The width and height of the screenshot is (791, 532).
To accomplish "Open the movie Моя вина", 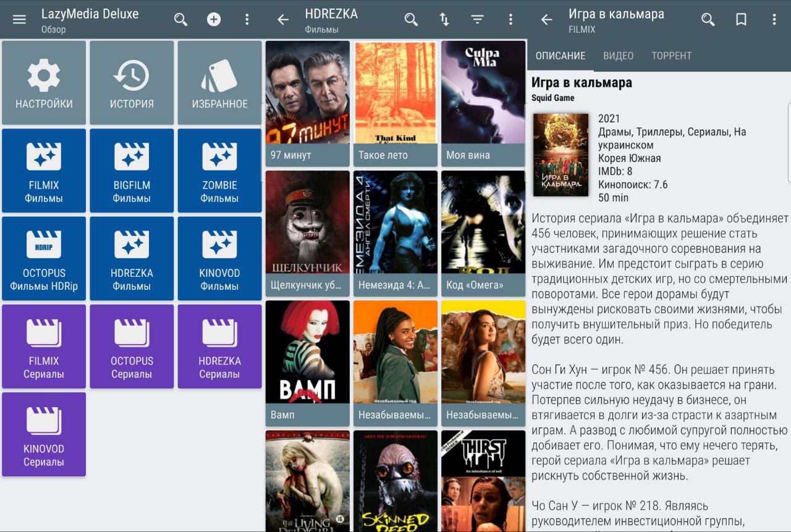I will pos(483,104).
